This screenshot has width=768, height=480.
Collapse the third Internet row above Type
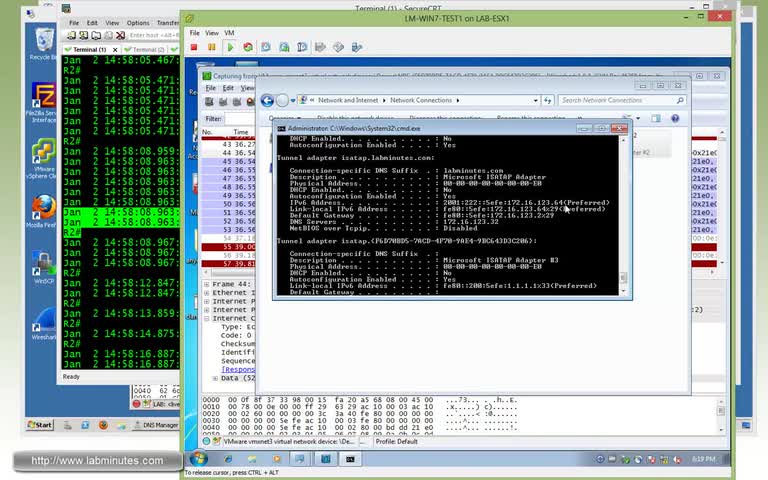point(207,318)
